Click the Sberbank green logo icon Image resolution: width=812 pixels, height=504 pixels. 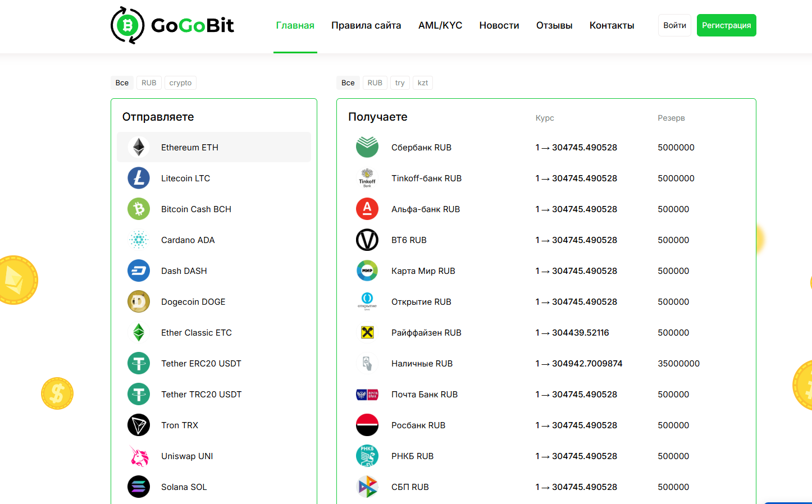click(367, 146)
